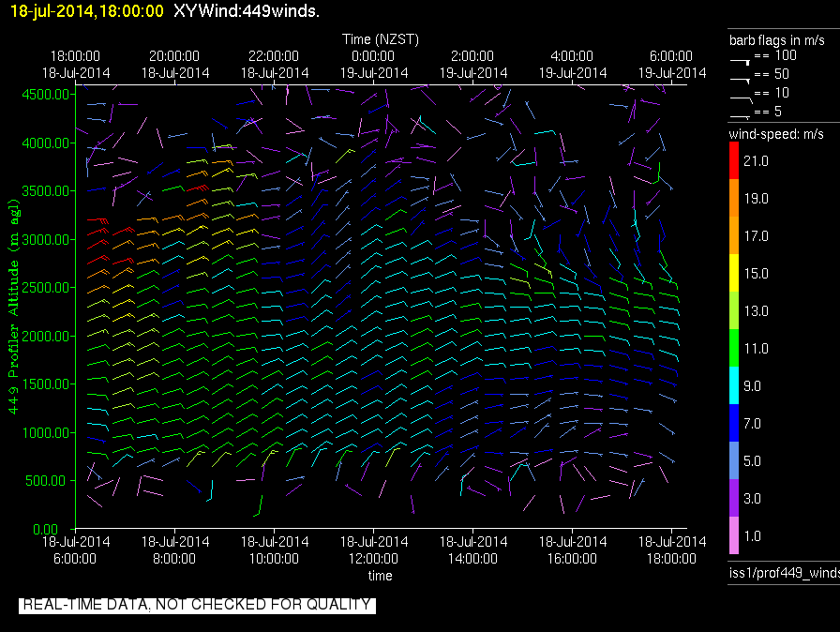This screenshot has width=840, height=632.
Task: Click the red 21.0 color swatch
Action: pyautogui.click(x=734, y=160)
